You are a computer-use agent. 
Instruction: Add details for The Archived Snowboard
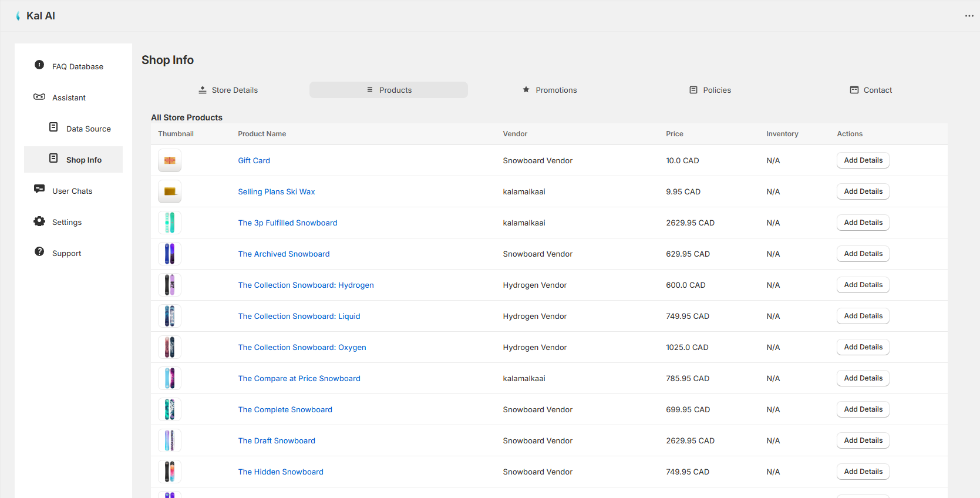863,254
